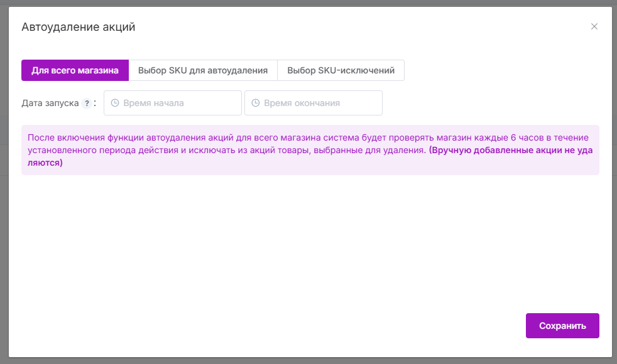This screenshot has height=364, width=617.
Task: Close the Автоудаление акций dialog
Action: click(594, 26)
